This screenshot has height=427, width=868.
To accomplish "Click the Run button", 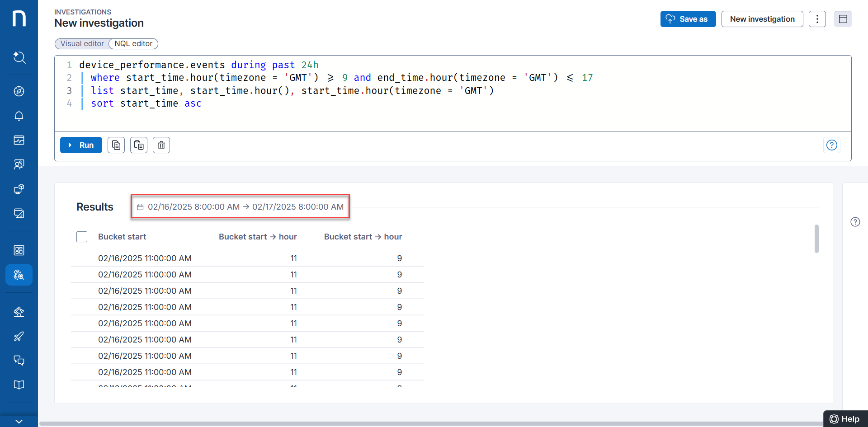I will [81, 145].
